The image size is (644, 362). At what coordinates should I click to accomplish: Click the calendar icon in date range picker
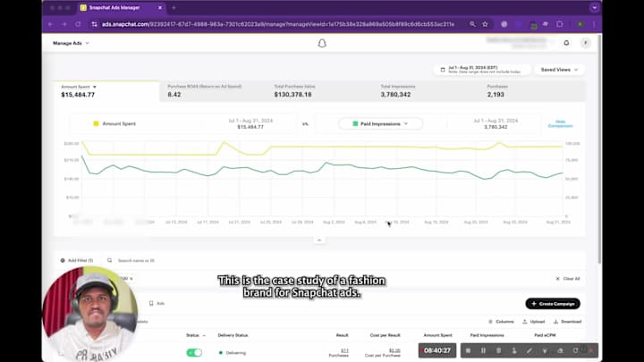coord(443,70)
